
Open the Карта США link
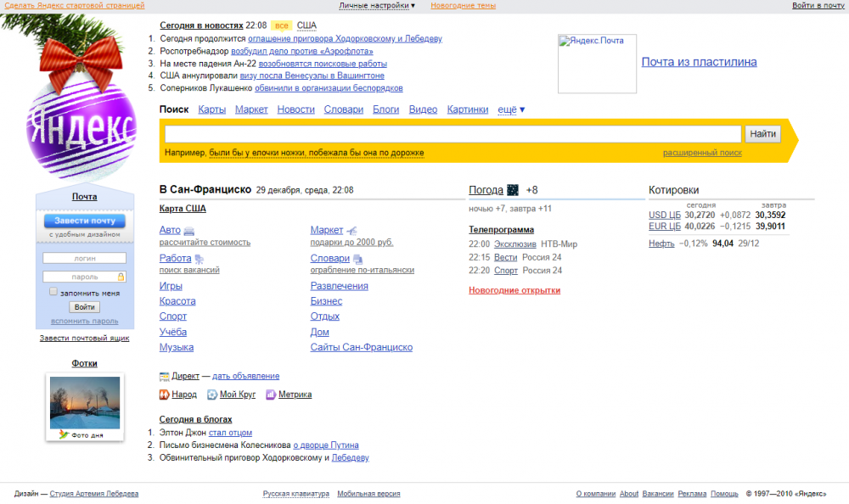183,209
